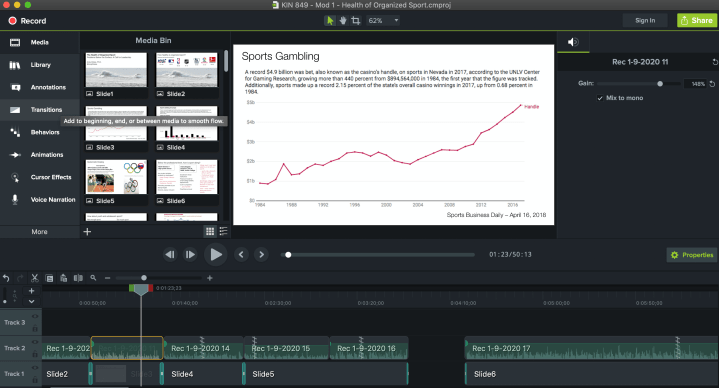Viewport: 719px width, 388px height.
Task: Reset properties for Rec 1-9-2020 11
Action: (714, 62)
